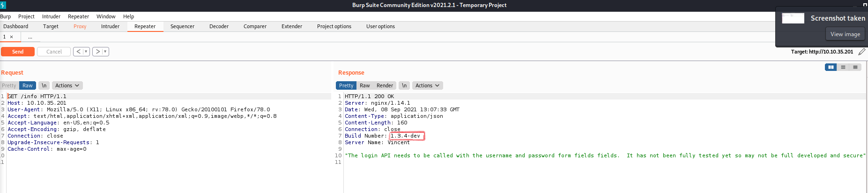
Task: Switch to Intruder tab
Action: 110,26
